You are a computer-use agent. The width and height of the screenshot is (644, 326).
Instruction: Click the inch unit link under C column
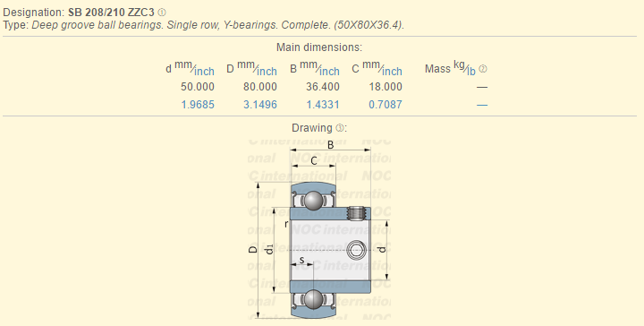click(393, 72)
